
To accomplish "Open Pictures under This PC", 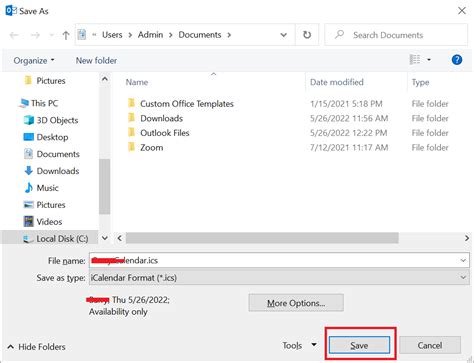I will point(45,205).
